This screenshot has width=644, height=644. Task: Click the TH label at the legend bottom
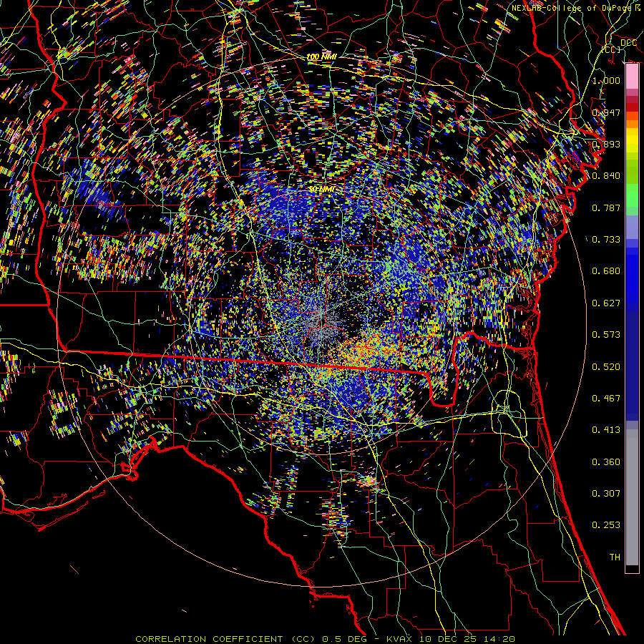click(615, 557)
